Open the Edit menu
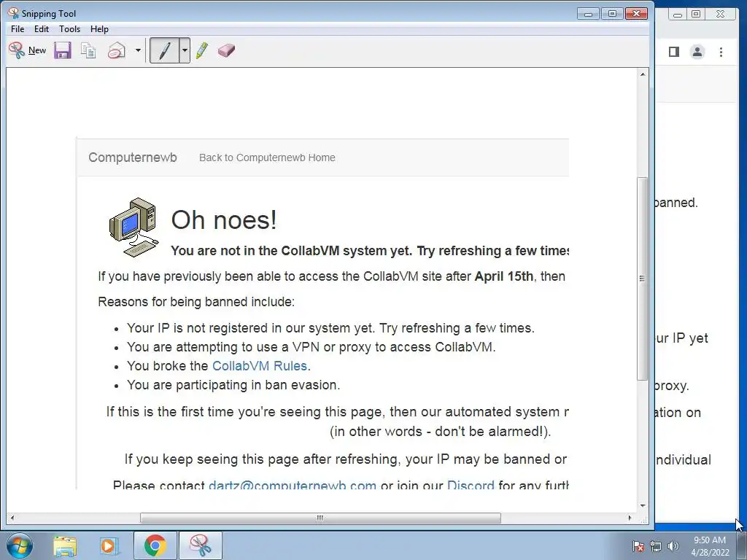Image resolution: width=747 pixels, height=560 pixels. point(42,29)
